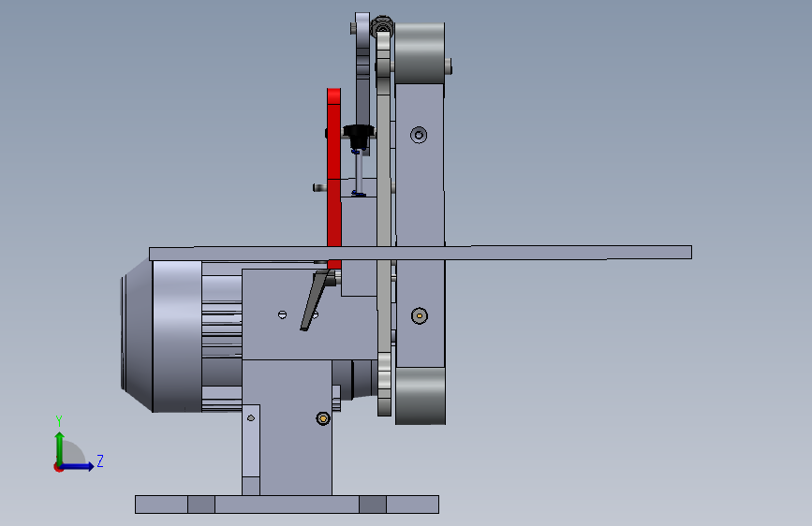The height and width of the screenshot is (526, 812).
Task: Pick the upper bolt head on right column
Action: point(419,135)
